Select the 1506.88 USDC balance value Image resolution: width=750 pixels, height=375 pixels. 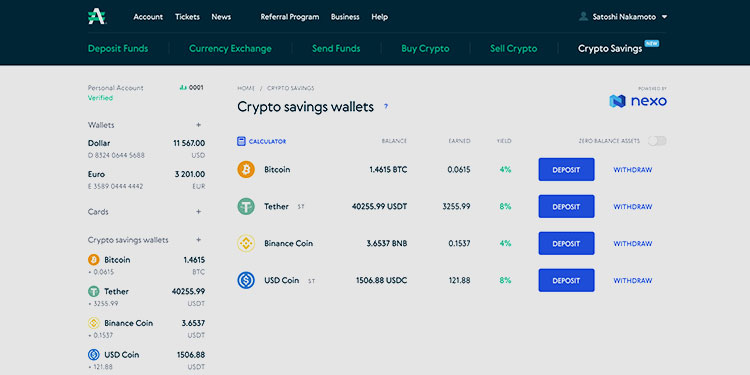(x=381, y=280)
